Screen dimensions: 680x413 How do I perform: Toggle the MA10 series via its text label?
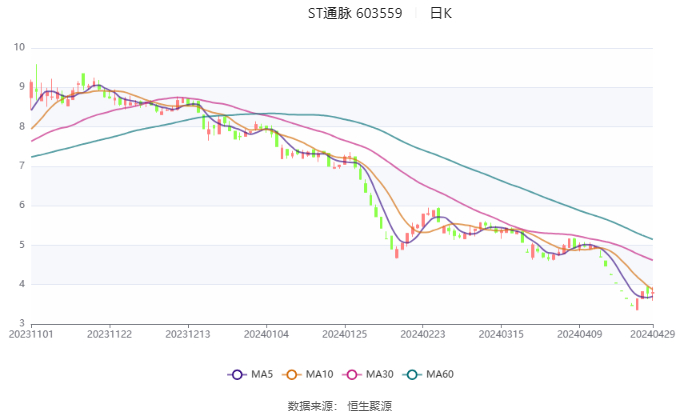(x=320, y=374)
